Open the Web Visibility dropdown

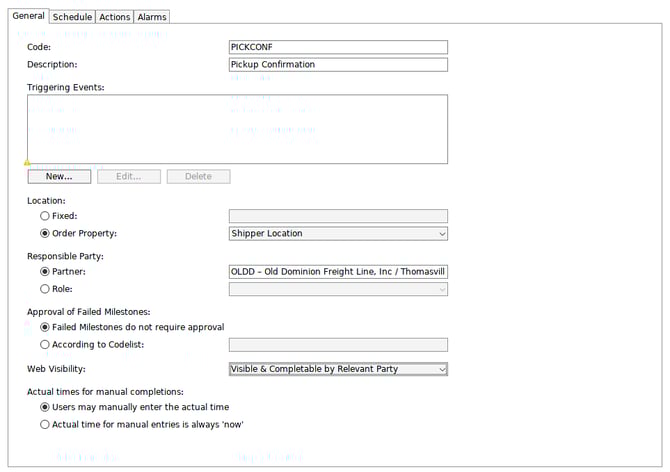[x=338, y=369]
